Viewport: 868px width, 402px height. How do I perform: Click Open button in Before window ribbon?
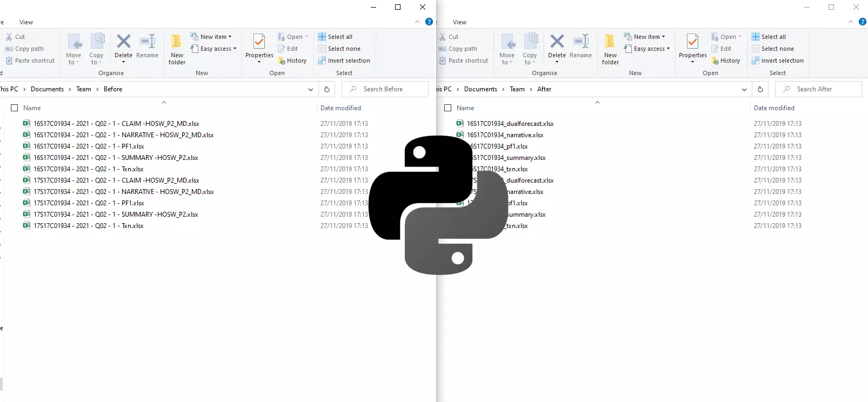[293, 37]
